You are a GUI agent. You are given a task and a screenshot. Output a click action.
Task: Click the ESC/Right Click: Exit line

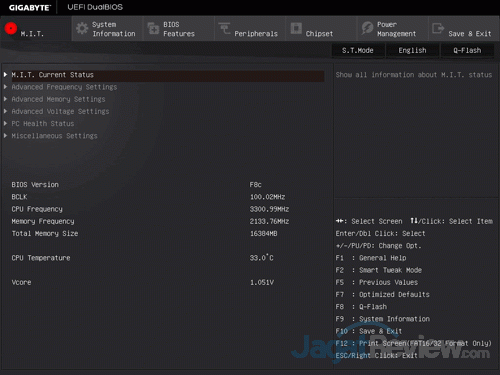click(x=377, y=356)
